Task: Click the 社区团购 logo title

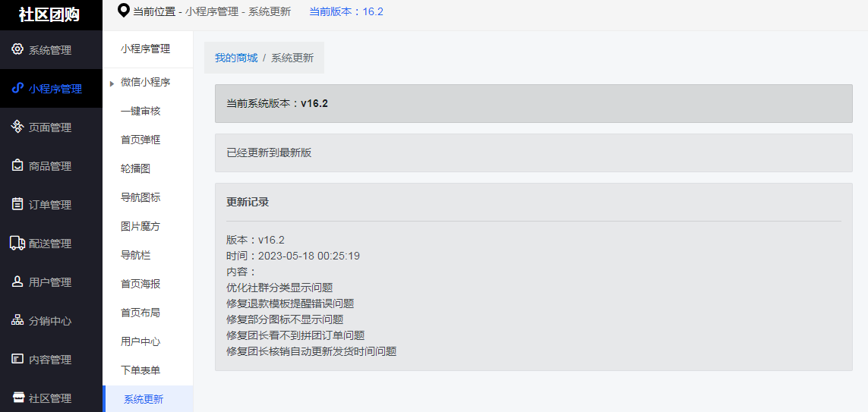Action: (x=49, y=15)
